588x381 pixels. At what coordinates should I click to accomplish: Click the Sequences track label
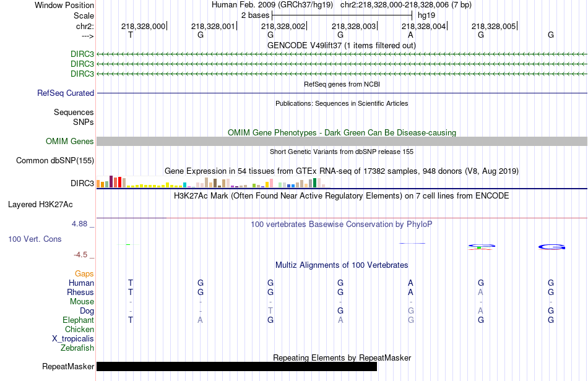[74, 112]
